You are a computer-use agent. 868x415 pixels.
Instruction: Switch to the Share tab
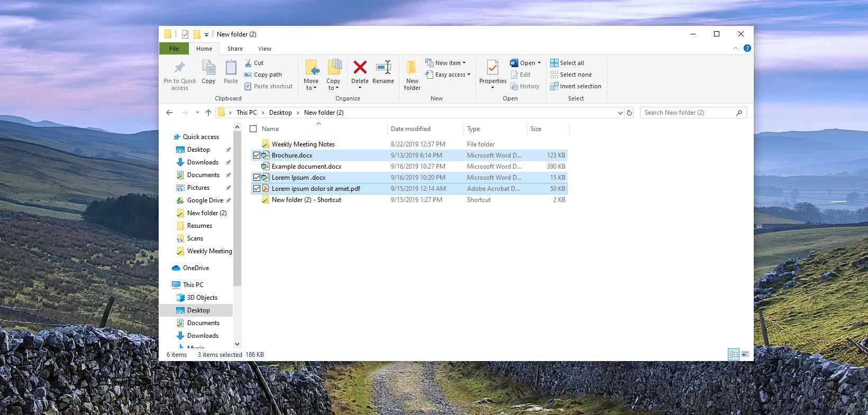tap(235, 49)
